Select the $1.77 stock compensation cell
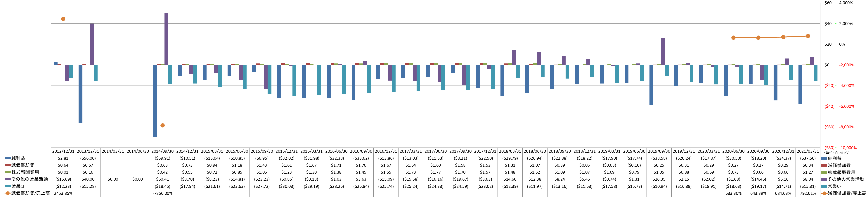 tap(435, 172)
